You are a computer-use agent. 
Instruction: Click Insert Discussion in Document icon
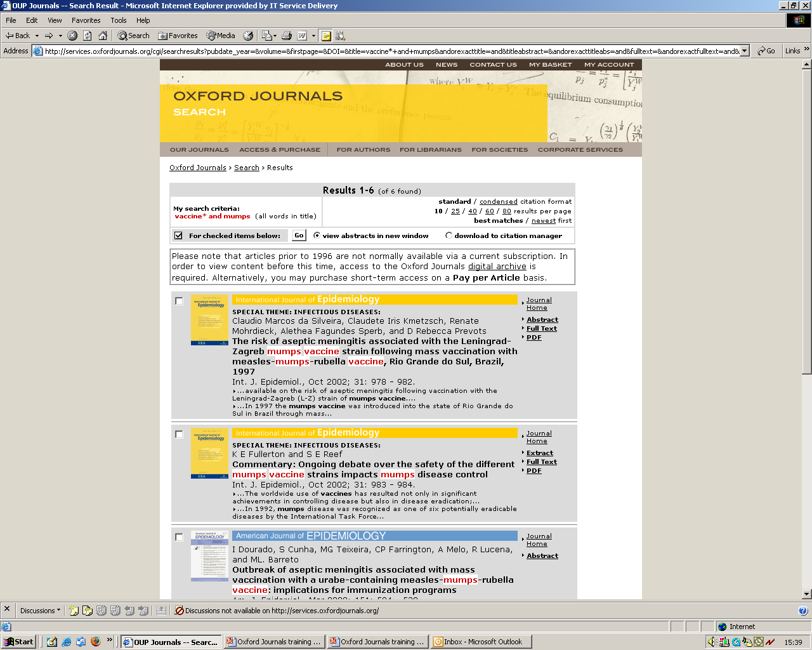click(x=74, y=611)
